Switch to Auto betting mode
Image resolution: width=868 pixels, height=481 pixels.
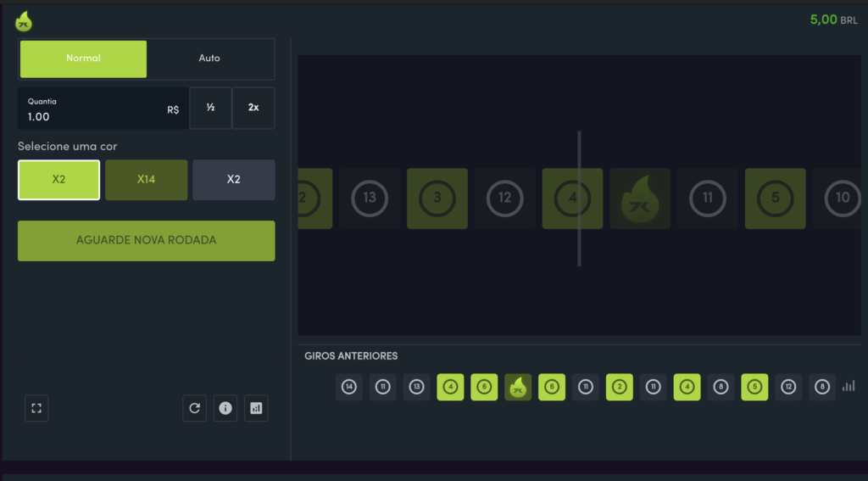[x=210, y=59]
